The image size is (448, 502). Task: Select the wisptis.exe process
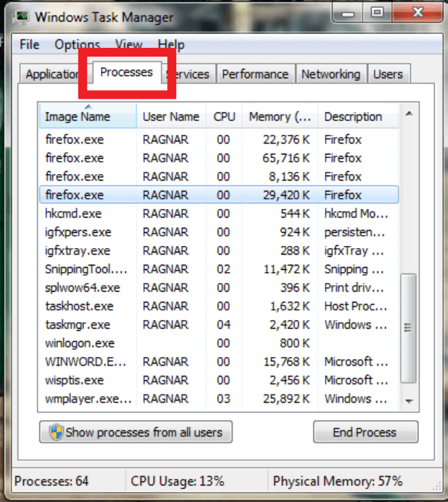coord(219,380)
